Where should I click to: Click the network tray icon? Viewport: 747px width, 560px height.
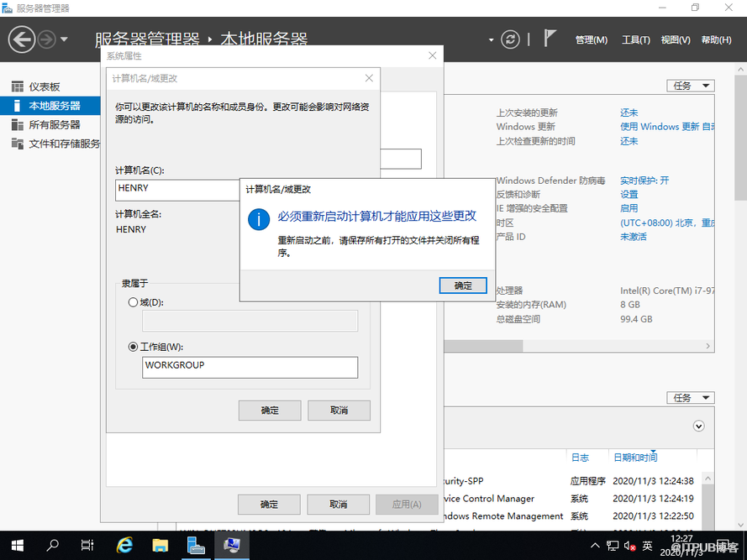(x=613, y=546)
